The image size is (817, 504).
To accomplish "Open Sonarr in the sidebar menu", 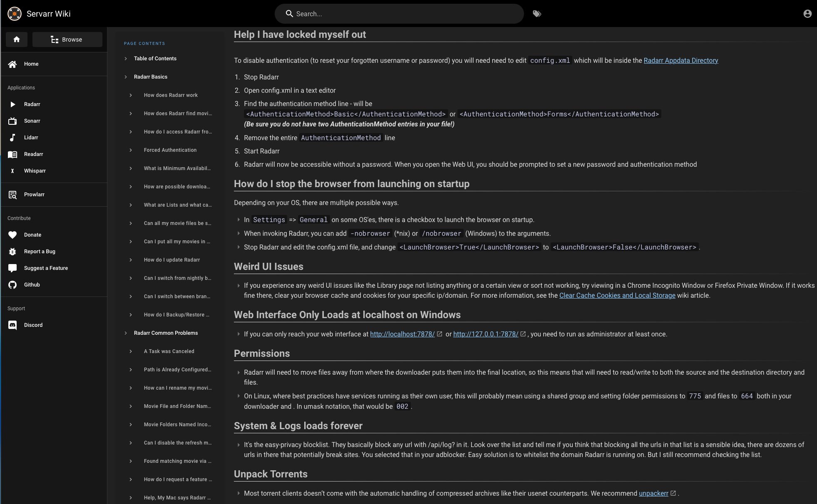I will click(54, 121).
